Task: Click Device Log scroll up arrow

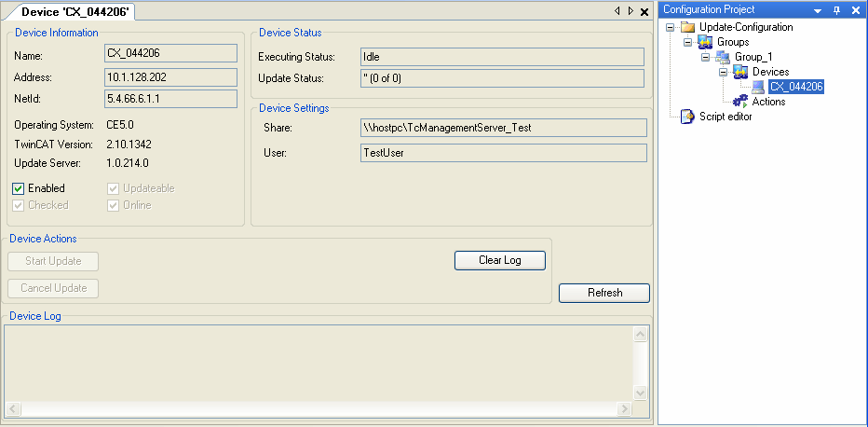Action: [640, 334]
